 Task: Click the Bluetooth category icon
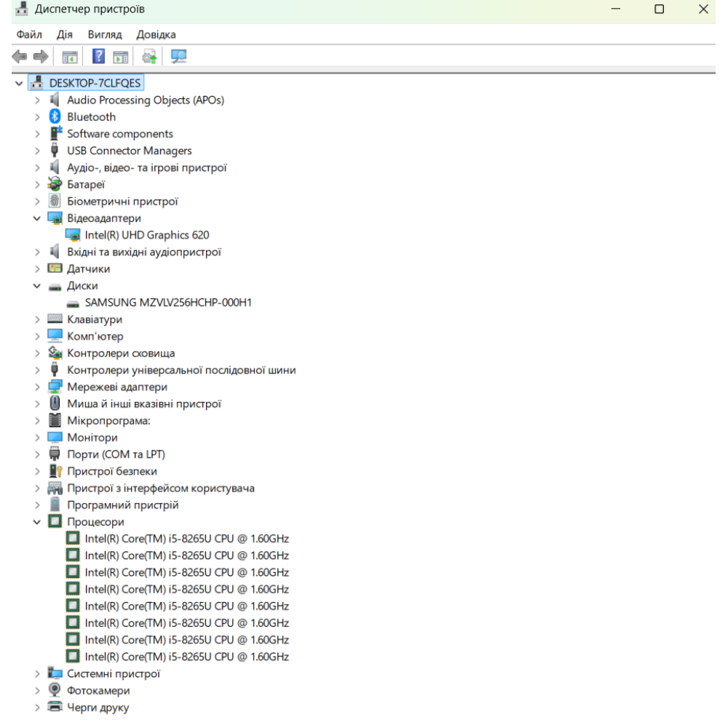(55, 116)
